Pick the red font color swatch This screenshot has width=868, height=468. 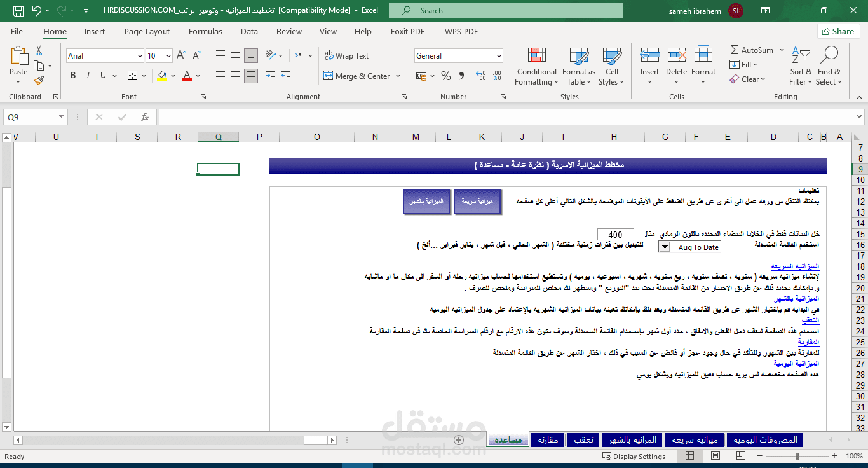pos(186,80)
